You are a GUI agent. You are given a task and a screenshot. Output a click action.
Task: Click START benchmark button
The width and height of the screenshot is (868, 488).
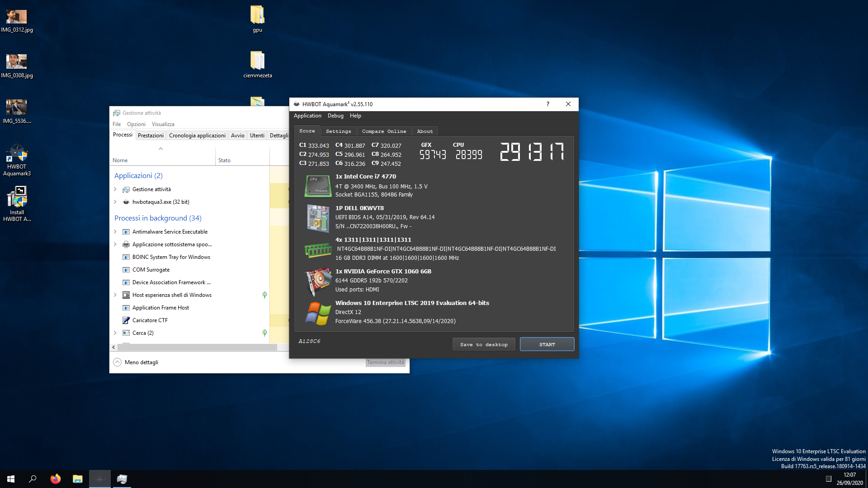[547, 344]
